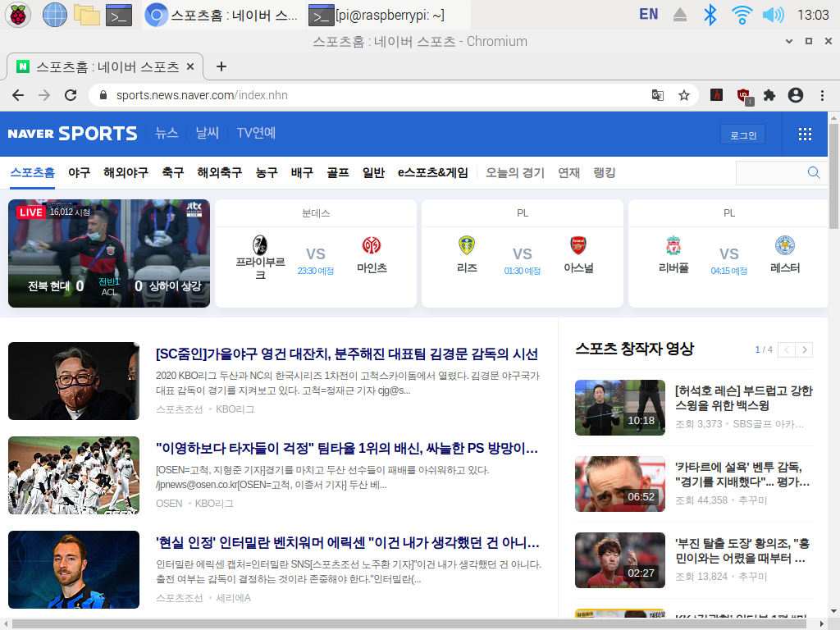Open the volume control speaker icon
840x630 pixels.
[x=773, y=15]
